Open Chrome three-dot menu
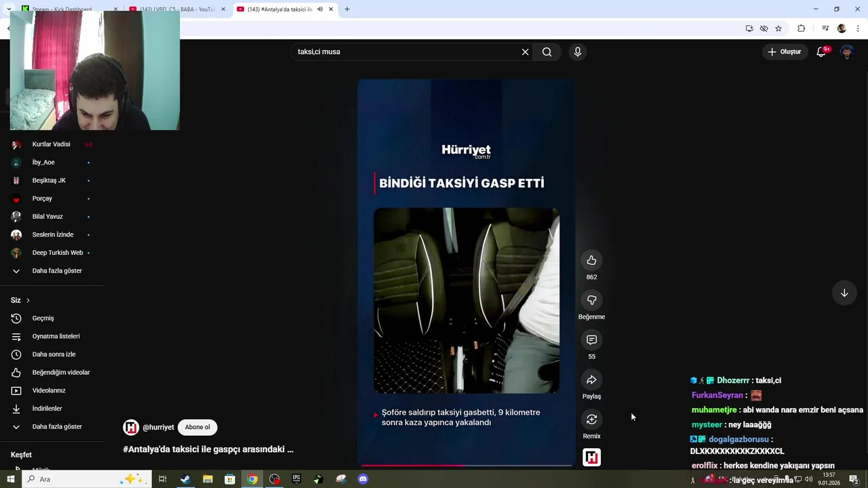This screenshot has width=868, height=488. click(858, 28)
